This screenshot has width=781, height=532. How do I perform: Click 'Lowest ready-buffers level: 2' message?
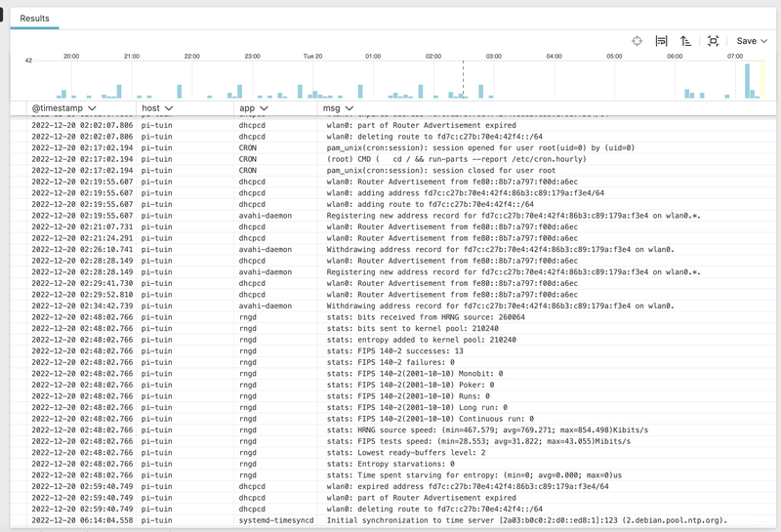tap(406, 453)
